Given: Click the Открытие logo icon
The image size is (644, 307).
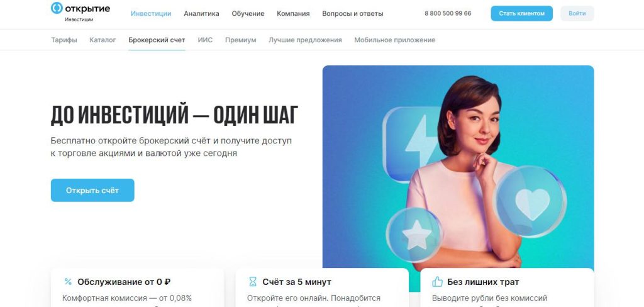Looking at the screenshot, I should click(57, 8).
